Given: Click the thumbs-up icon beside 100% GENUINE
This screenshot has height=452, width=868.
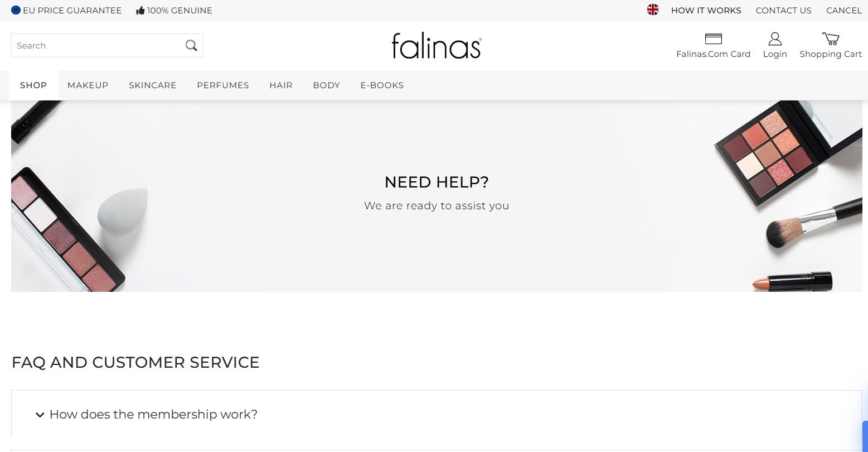Looking at the screenshot, I should point(138,10).
